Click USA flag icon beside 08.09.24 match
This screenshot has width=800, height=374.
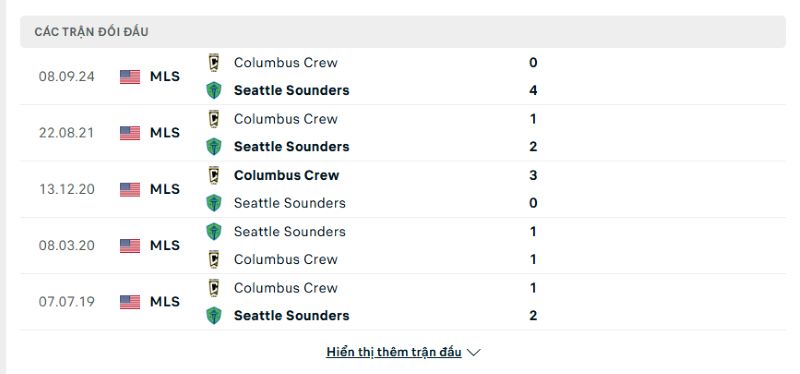(x=130, y=77)
